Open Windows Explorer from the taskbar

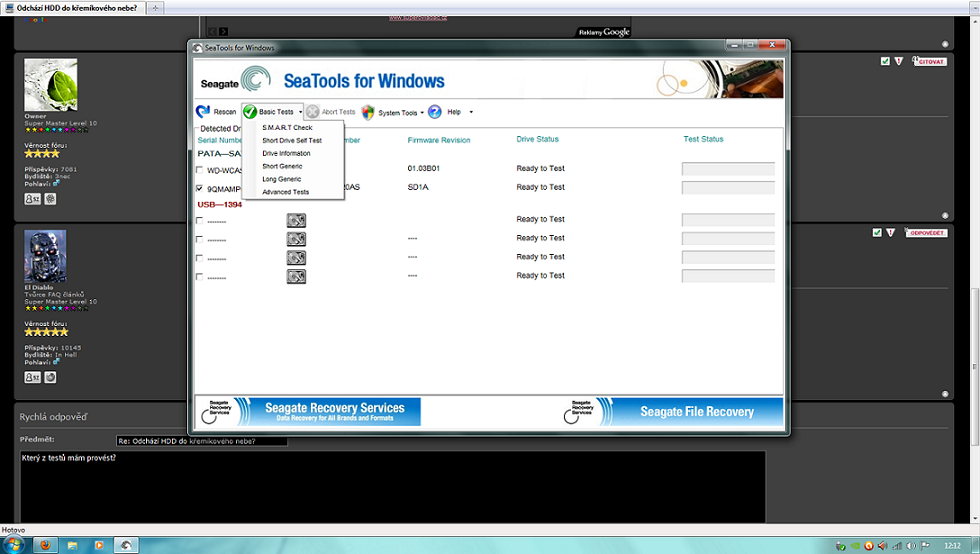click(72, 545)
